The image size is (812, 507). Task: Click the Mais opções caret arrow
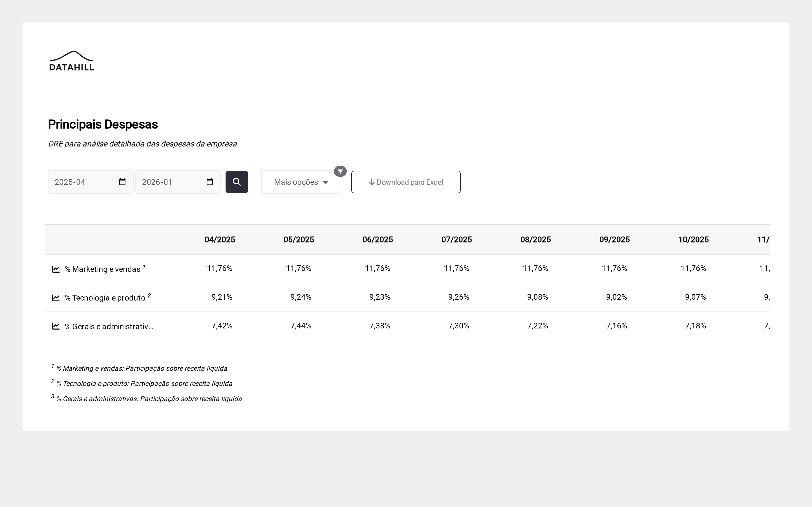pyautogui.click(x=325, y=183)
